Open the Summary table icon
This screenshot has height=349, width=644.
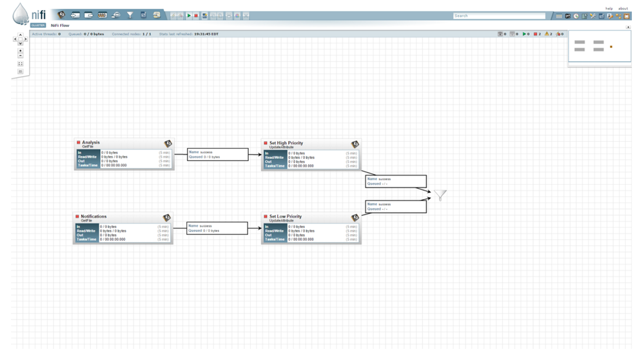[559, 16]
